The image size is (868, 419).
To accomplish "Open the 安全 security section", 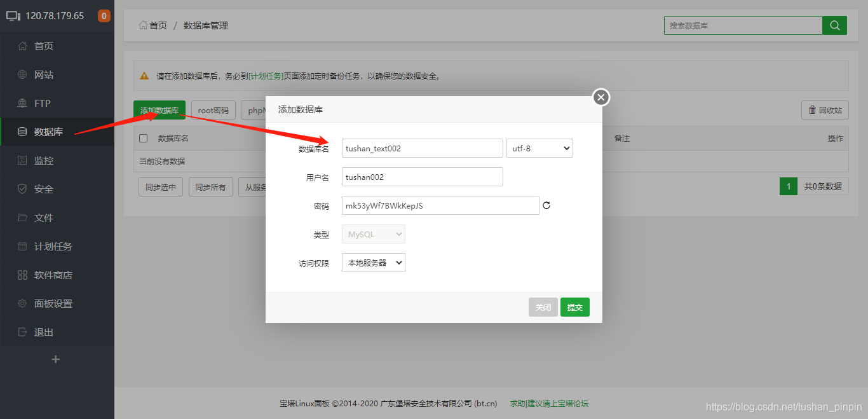I will pos(43,188).
